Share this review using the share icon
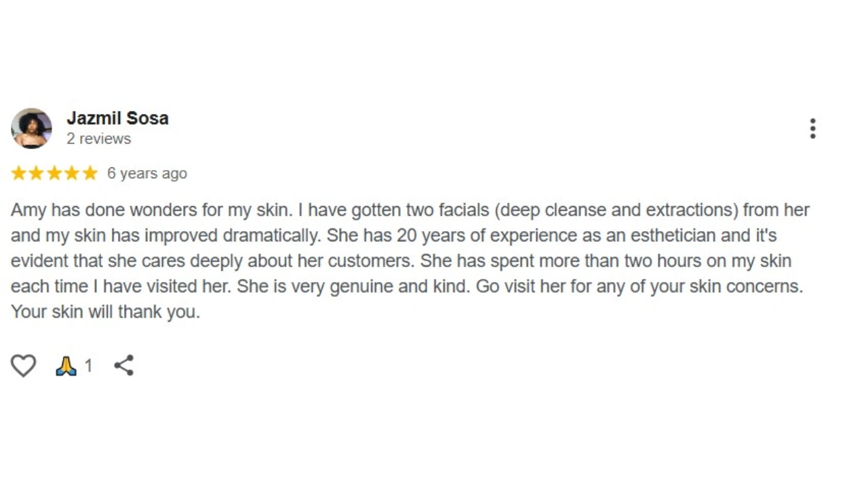The image size is (868, 488). click(x=124, y=366)
